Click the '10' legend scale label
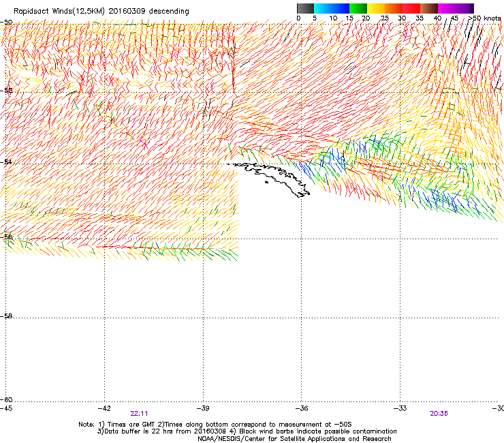Screen dimensions: 504x443 coord(333,18)
